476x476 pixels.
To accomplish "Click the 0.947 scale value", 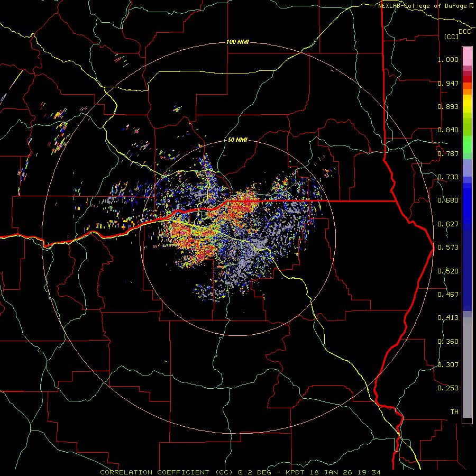I will [448, 83].
